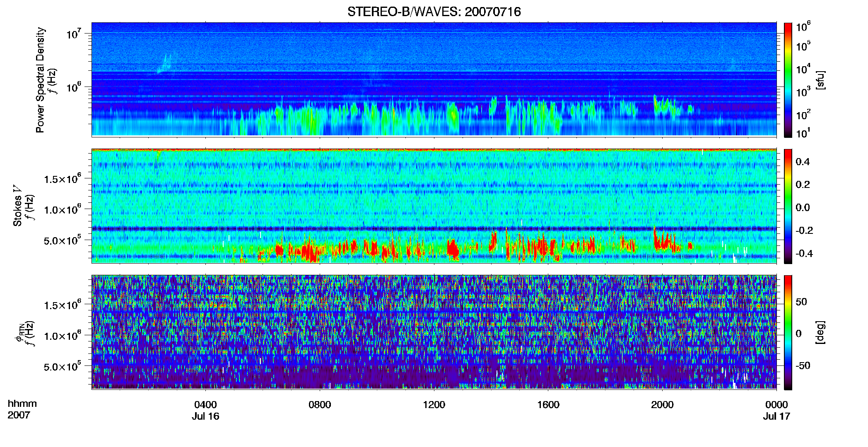Click the 0.4 label on the Stokes color bar
The image size is (868, 447).
(803, 162)
